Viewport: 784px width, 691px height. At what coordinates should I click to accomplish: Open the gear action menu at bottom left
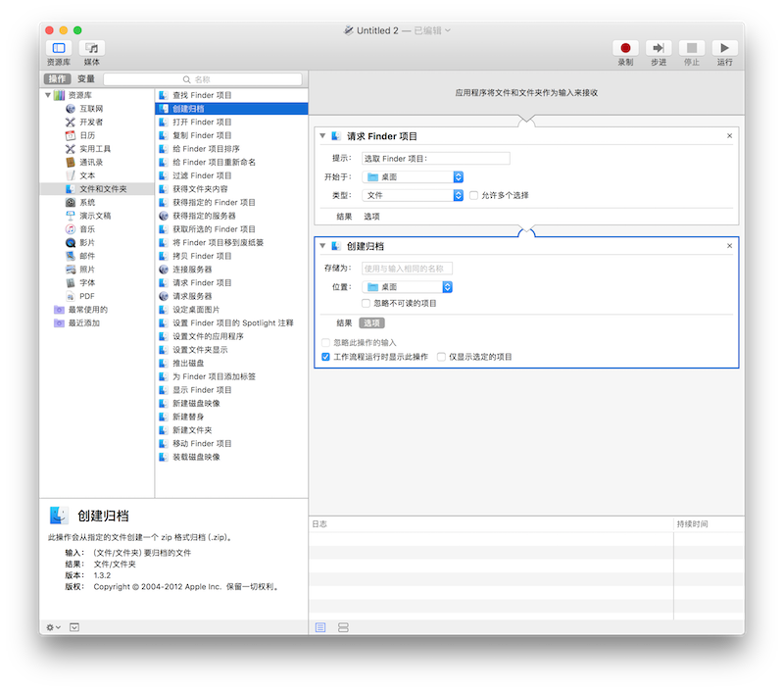tap(54, 627)
